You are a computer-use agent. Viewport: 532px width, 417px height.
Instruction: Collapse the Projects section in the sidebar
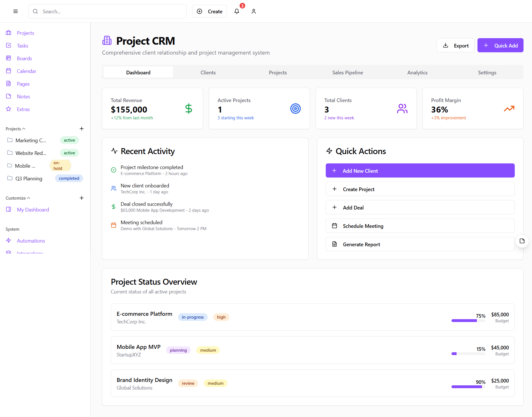coord(25,128)
